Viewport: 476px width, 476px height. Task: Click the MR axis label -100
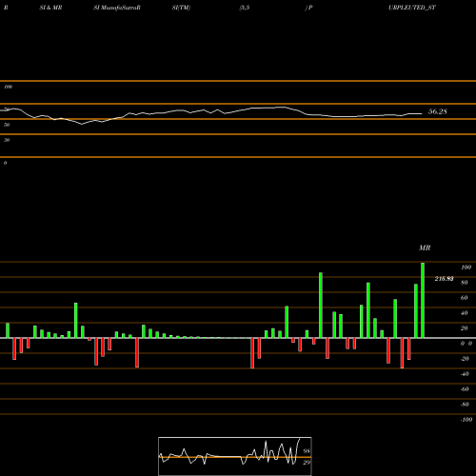tap(466, 420)
